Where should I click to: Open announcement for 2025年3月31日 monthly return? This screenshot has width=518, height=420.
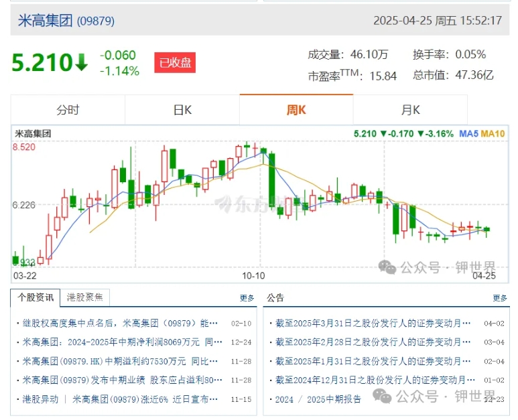373,323
